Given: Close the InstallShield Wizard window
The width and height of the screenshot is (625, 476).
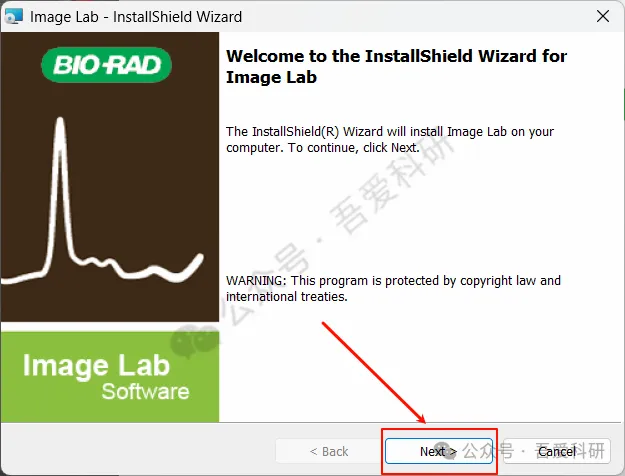Looking at the screenshot, I should point(603,16).
